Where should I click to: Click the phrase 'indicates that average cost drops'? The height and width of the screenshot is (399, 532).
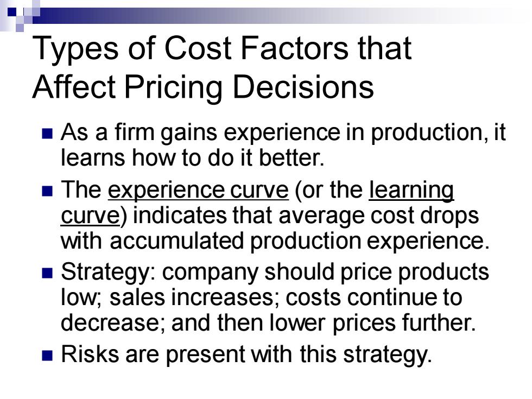click(x=306, y=216)
